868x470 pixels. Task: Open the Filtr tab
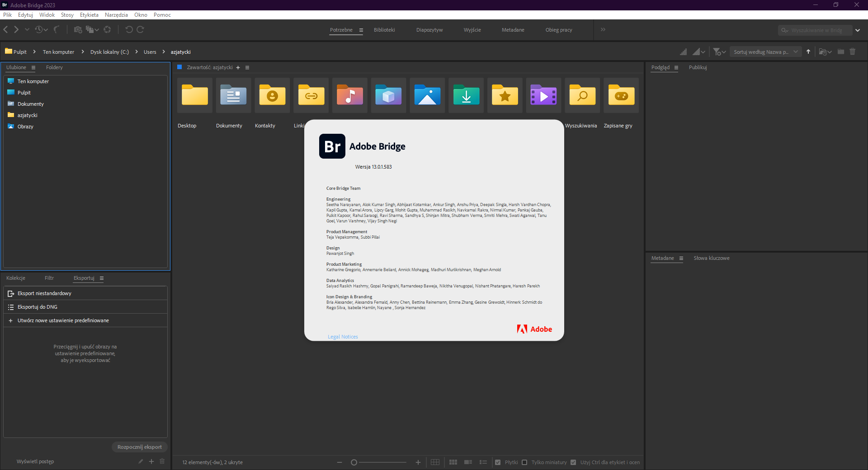(49, 278)
